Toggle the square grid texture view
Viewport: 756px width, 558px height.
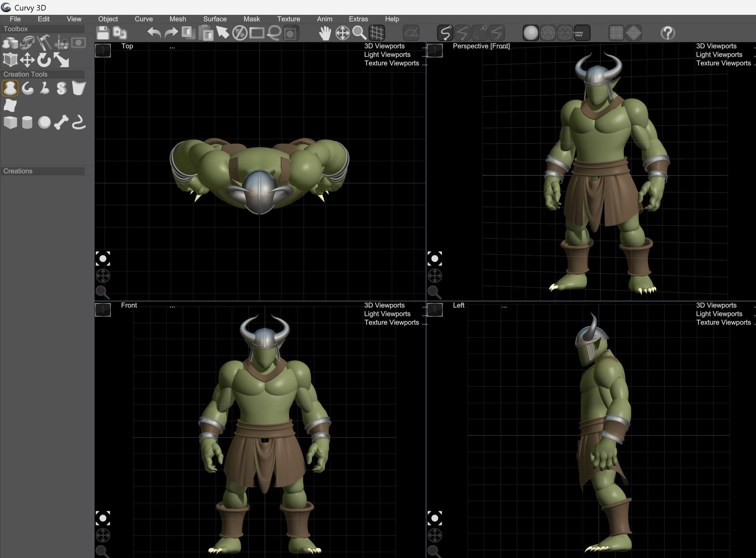tap(616, 33)
